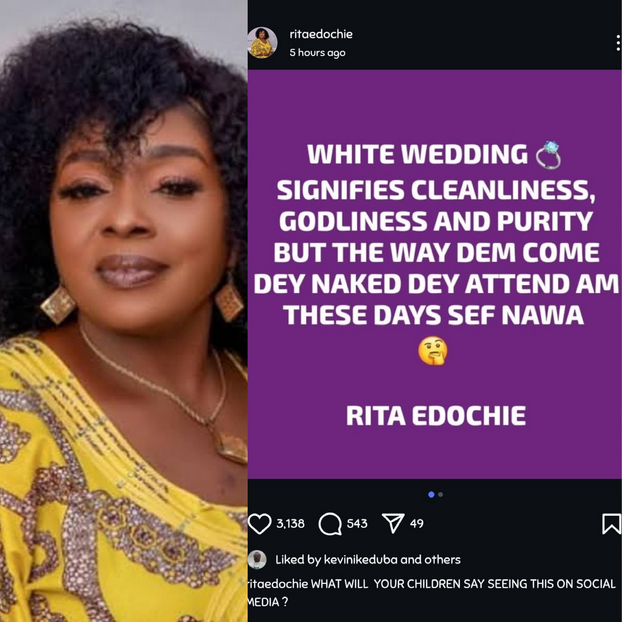Open the three-dot more options menu
Screen dimensions: 622x622
pos(617,43)
